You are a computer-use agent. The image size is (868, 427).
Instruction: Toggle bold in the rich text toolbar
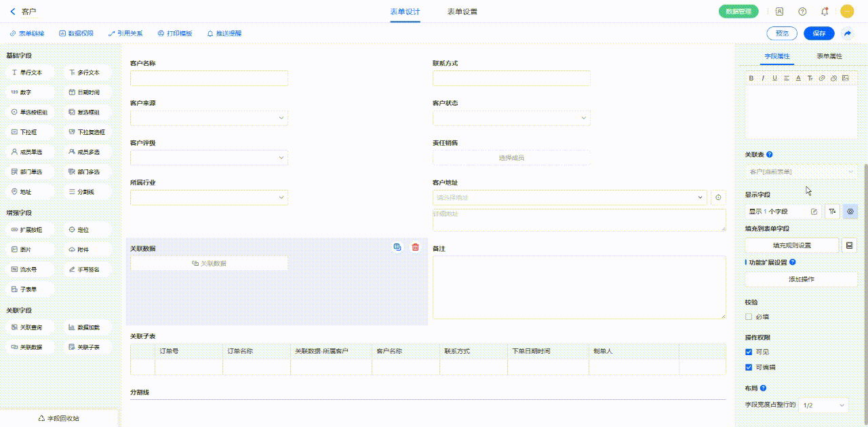tap(751, 78)
